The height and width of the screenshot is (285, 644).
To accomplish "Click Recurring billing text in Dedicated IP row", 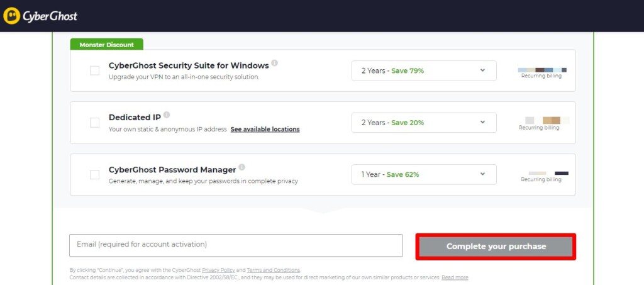I will coord(539,128).
